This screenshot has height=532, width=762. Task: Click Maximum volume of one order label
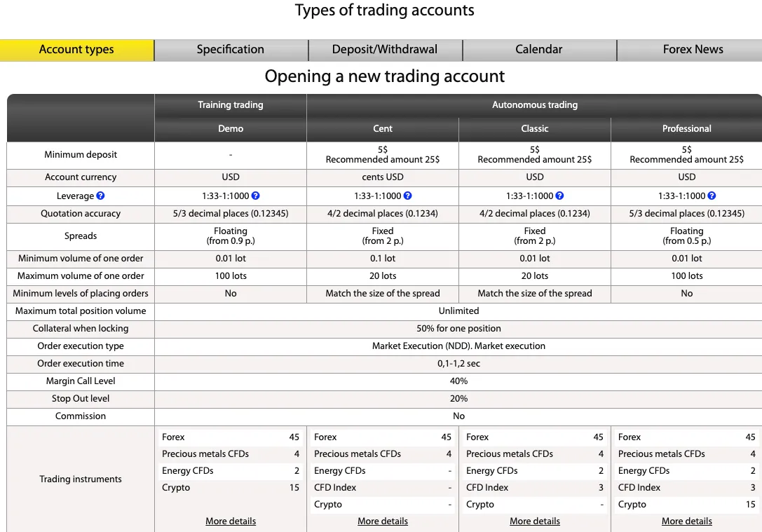[81, 276]
